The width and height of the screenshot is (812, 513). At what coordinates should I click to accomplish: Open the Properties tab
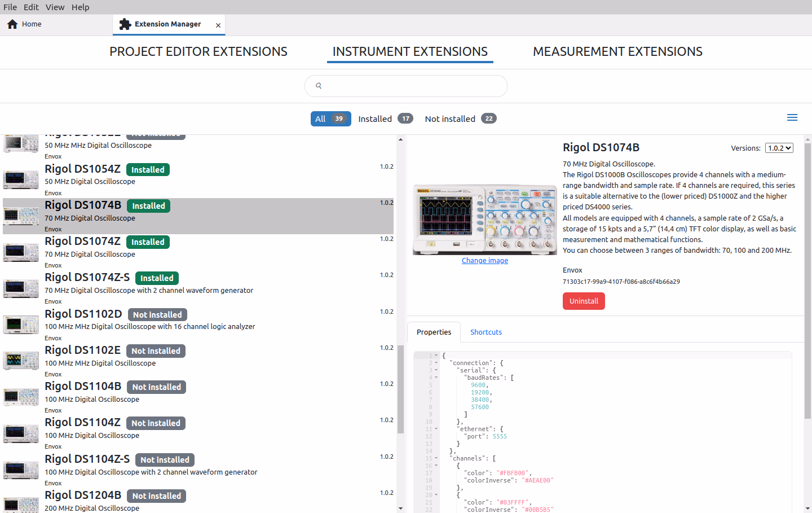[x=434, y=332]
